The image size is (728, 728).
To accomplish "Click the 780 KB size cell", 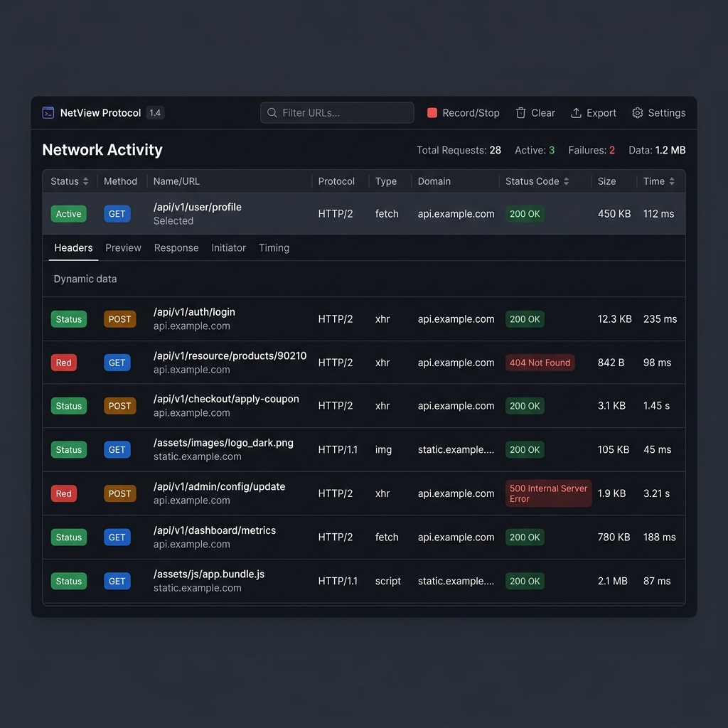I will (614, 537).
